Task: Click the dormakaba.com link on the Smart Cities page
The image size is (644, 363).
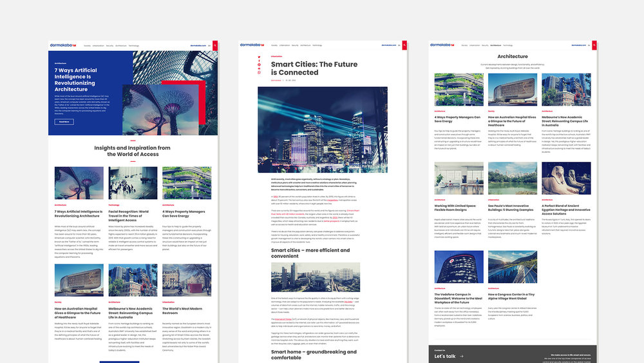Action: pos(388,45)
